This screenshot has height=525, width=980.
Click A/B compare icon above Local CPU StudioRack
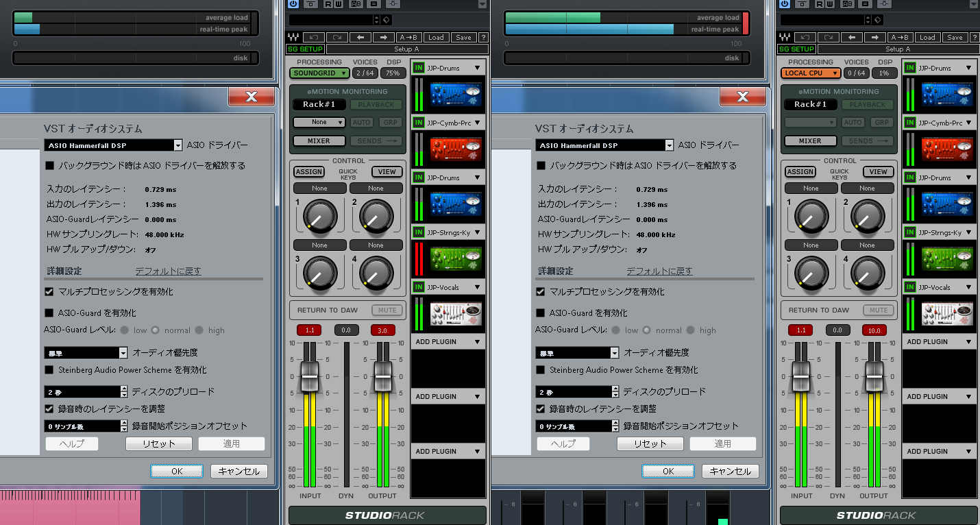coord(847,3)
